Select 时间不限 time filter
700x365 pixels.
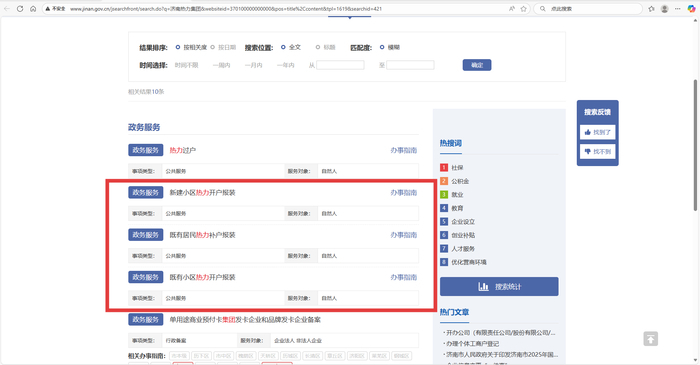tap(186, 65)
